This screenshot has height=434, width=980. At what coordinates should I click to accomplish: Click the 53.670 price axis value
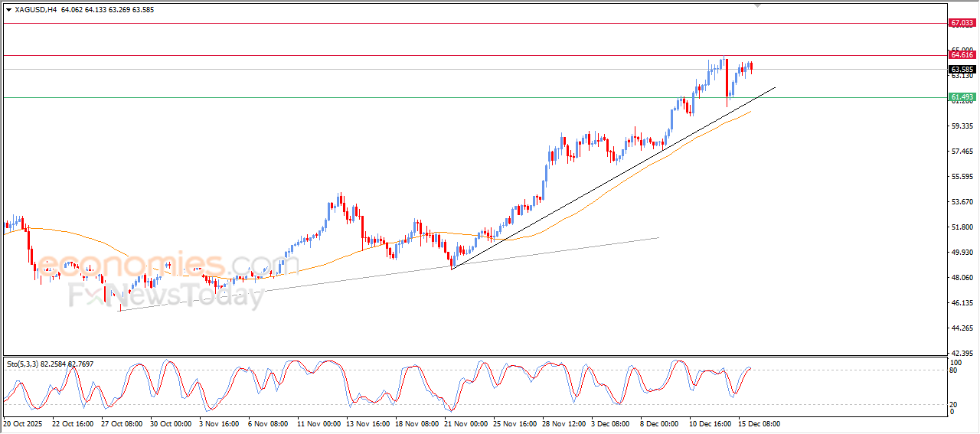(962, 202)
